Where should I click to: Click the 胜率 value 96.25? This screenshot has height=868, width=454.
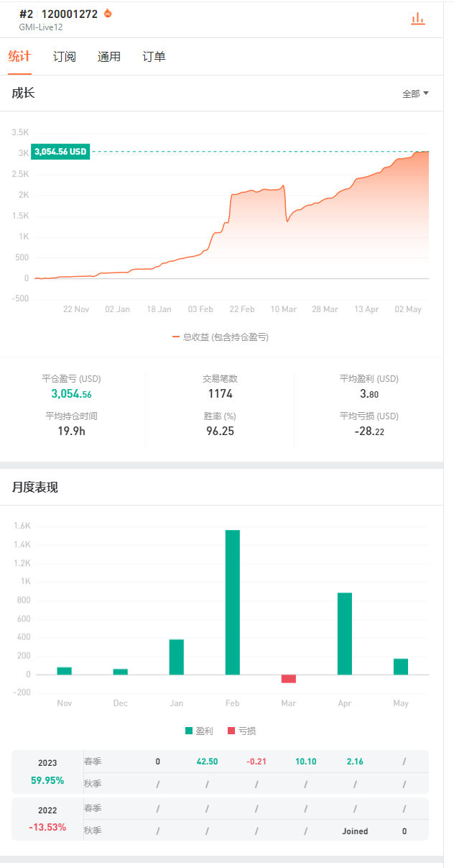[220, 431]
